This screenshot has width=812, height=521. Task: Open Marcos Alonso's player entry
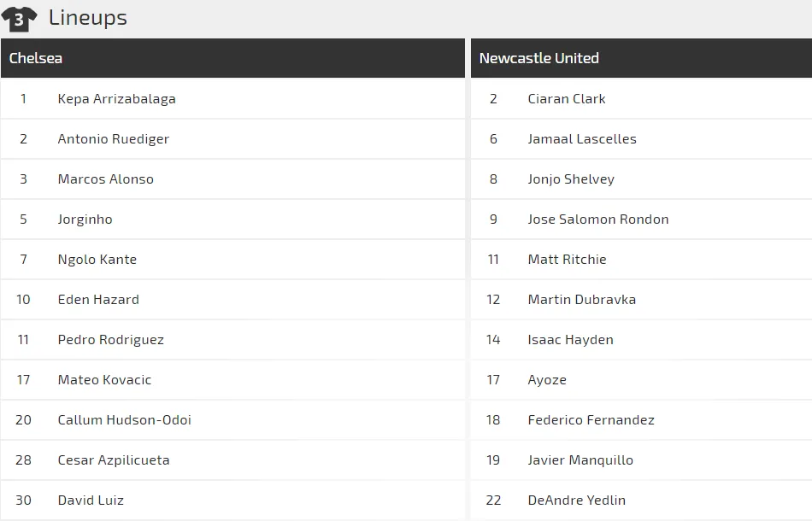[x=105, y=179]
